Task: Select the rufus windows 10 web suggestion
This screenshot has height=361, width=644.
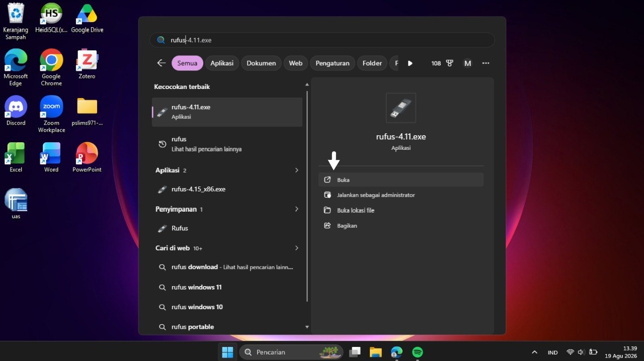Action: pos(227,307)
